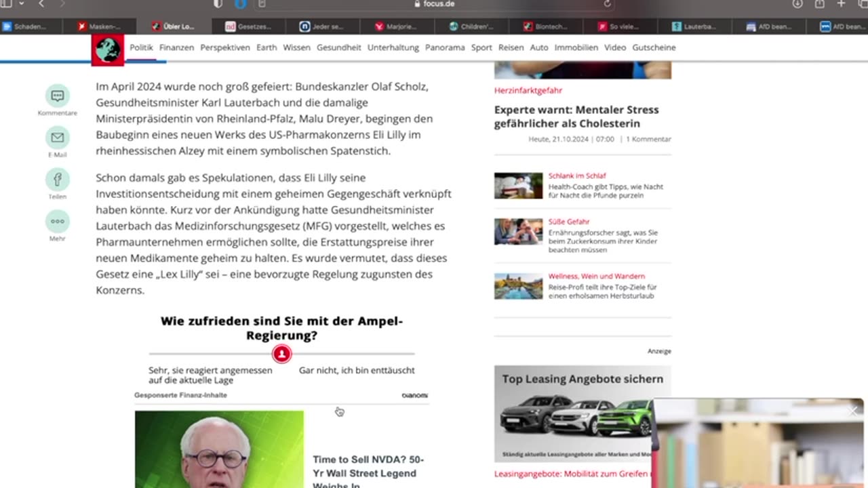The image size is (868, 488).
Task: Switch to the 'Marjorie...' tab
Action: 397,26
